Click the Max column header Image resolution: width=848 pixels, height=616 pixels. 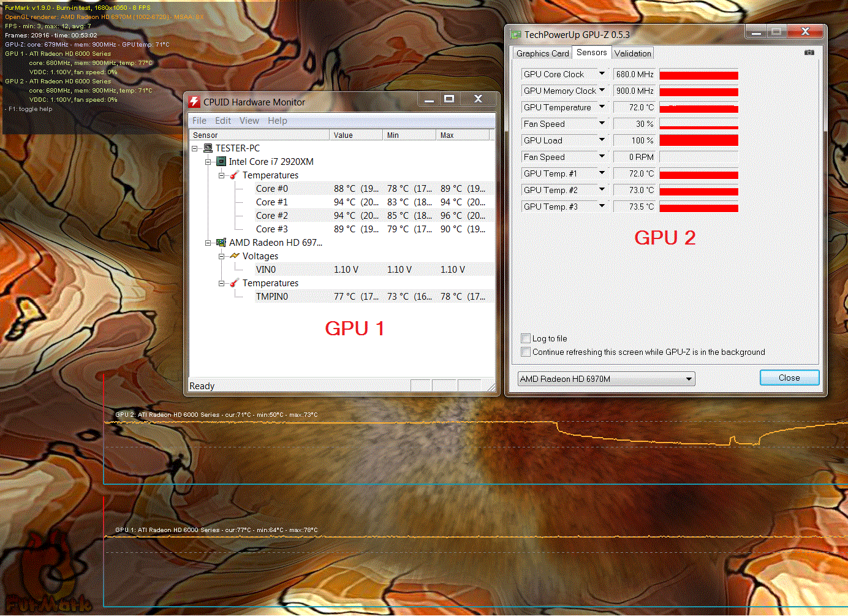463,135
